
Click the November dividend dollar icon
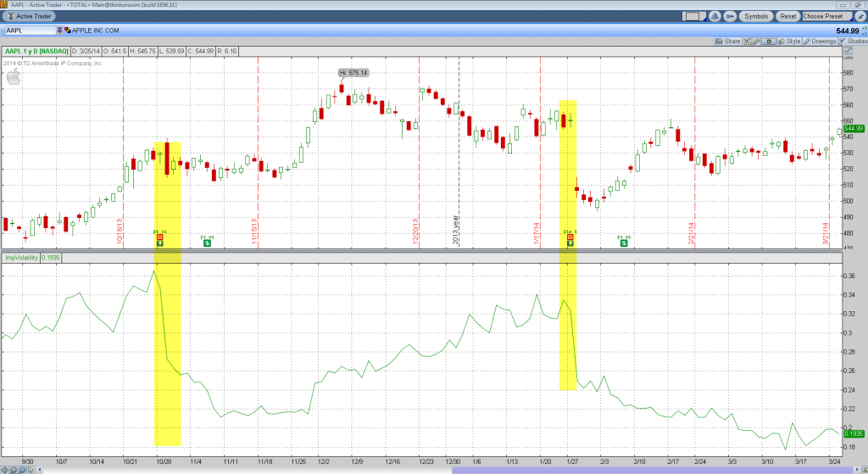point(207,243)
